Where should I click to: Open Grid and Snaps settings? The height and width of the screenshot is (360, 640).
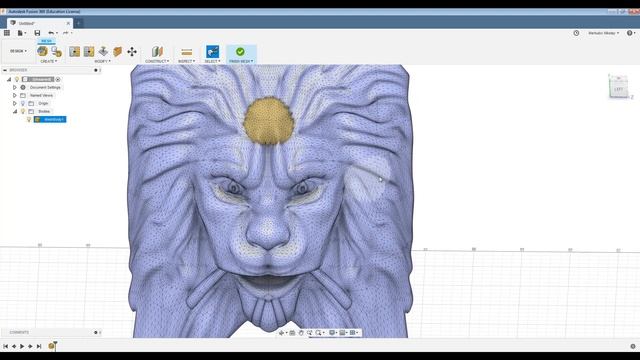[343, 333]
